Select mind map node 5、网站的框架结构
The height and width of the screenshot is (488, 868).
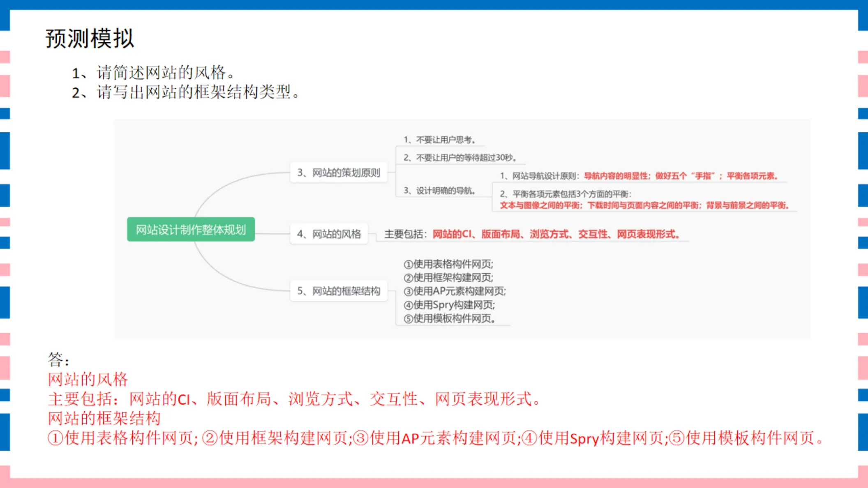tap(339, 291)
